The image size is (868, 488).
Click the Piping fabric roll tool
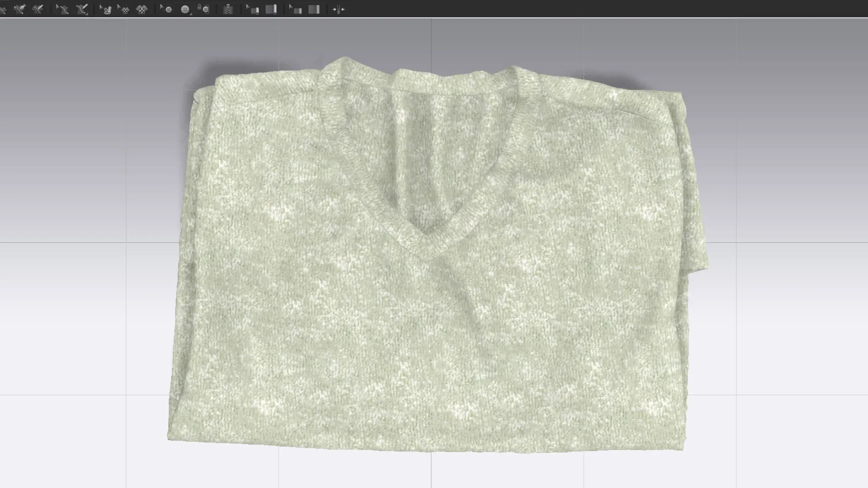pos(271,9)
